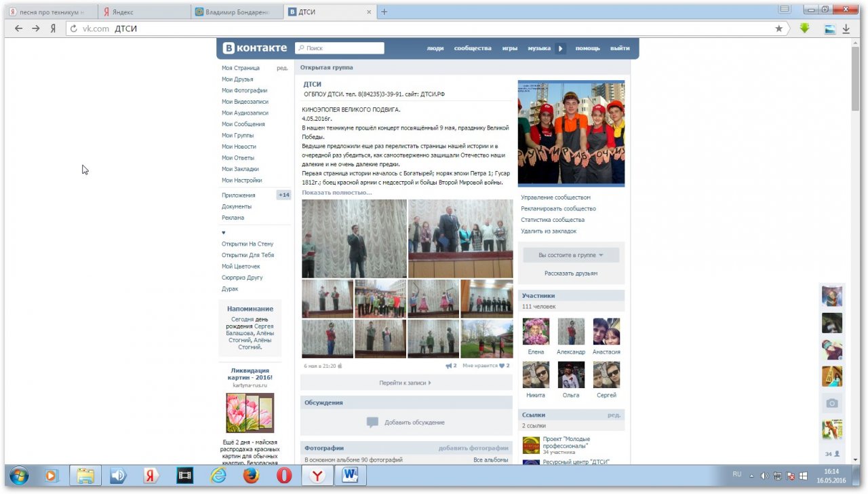Image resolution: width=868 pixels, height=494 pixels.
Task: Switch to the 'Яндекс' browser tab
Action: point(143,12)
